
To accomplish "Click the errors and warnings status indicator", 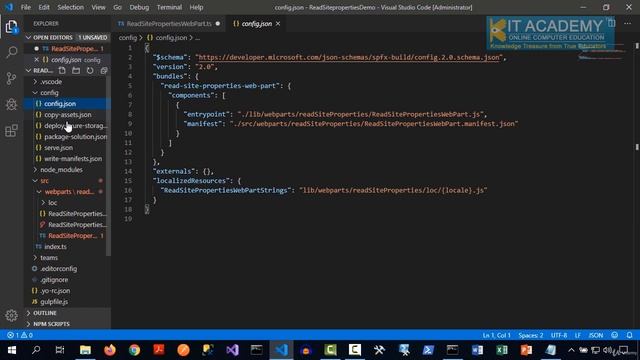I will point(20,335).
